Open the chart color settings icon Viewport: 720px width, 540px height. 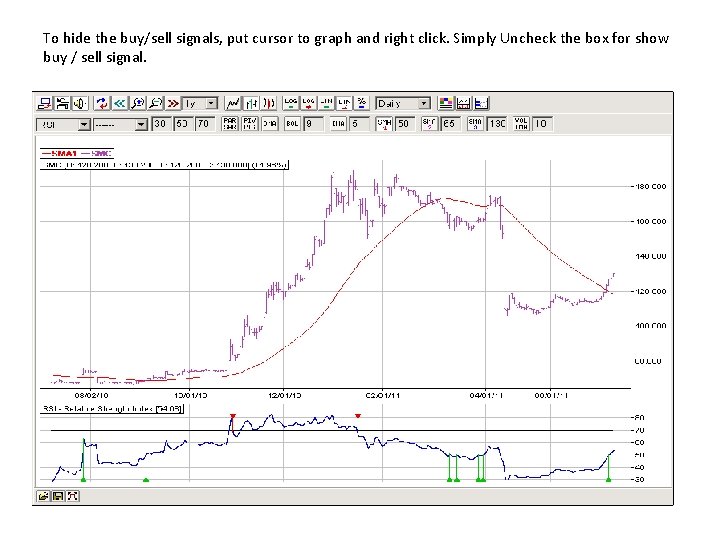(445, 103)
